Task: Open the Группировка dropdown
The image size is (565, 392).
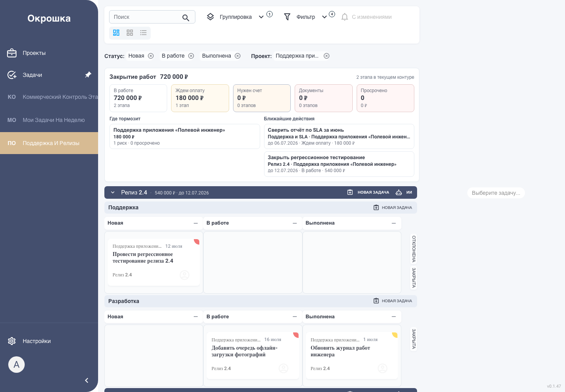Action: [x=235, y=17]
